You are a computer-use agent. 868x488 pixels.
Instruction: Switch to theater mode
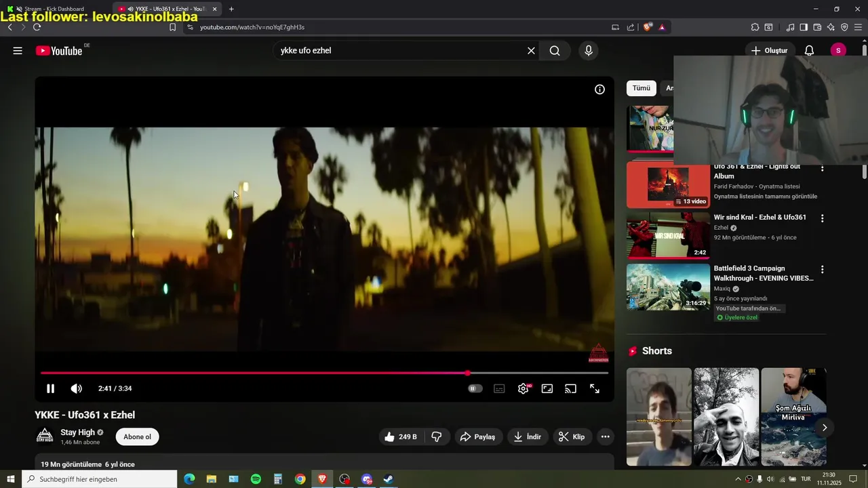tap(547, 388)
